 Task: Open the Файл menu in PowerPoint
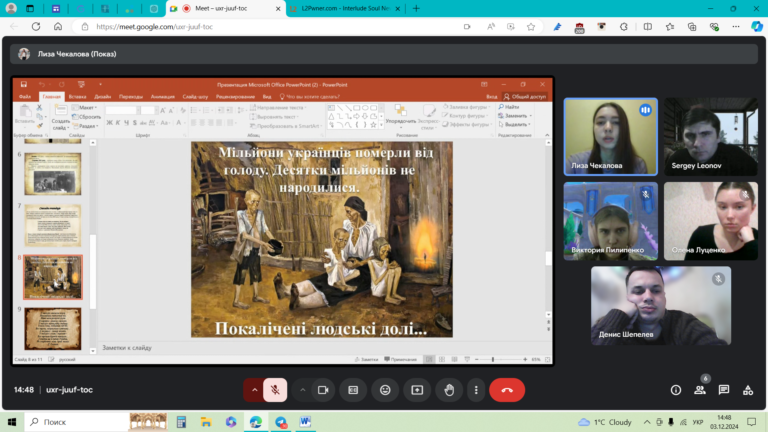click(x=25, y=96)
